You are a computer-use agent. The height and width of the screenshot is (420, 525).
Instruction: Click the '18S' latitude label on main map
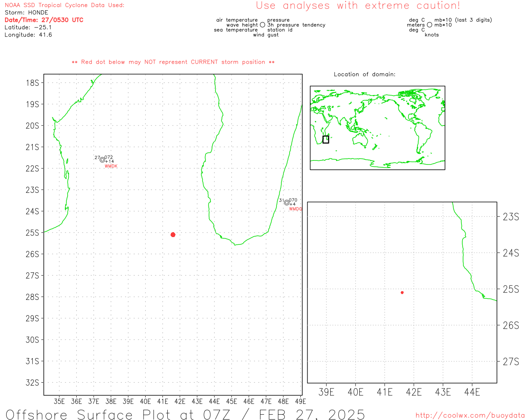32,83
